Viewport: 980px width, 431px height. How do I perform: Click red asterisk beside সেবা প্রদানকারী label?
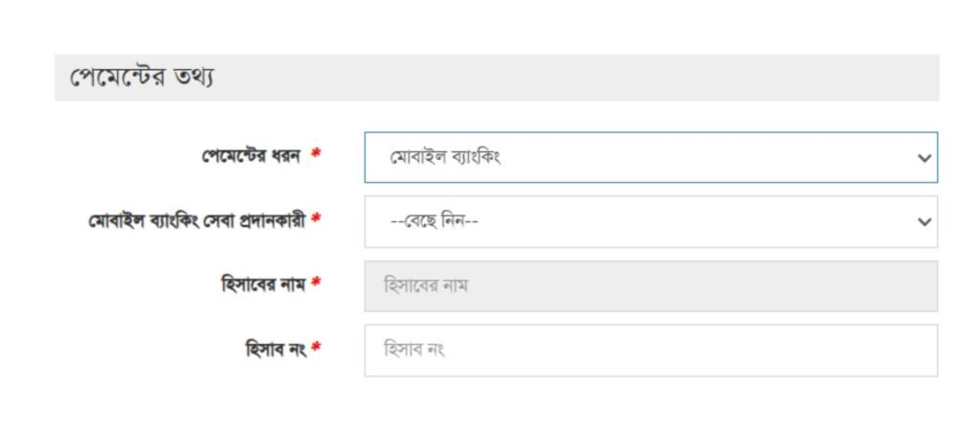pyautogui.click(x=316, y=221)
